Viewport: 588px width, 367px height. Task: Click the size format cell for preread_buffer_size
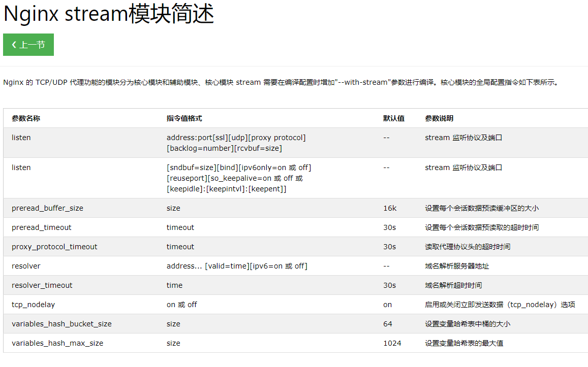[173, 208]
